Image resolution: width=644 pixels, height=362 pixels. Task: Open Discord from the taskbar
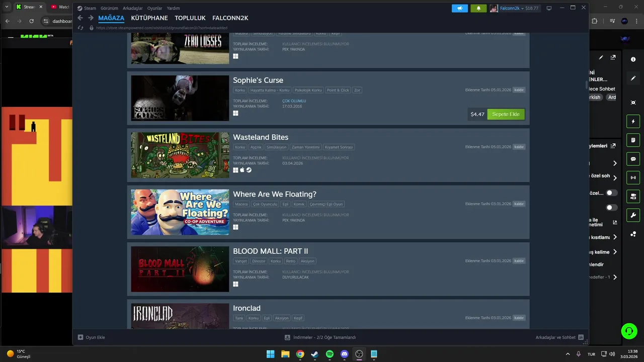344,354
